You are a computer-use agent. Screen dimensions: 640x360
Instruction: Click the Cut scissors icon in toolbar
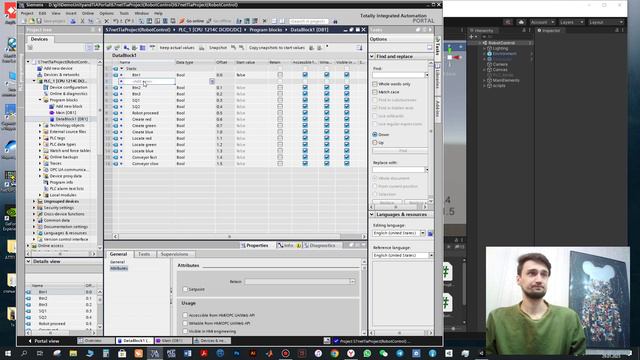tap(82, 21)
